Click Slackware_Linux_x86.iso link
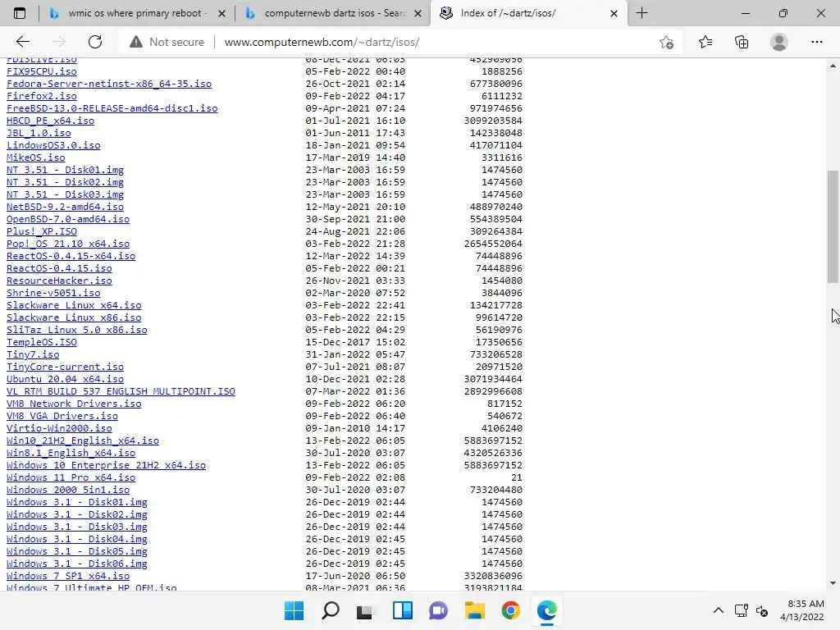This screenshot has height=630, width=840. (x=74, y=317)
